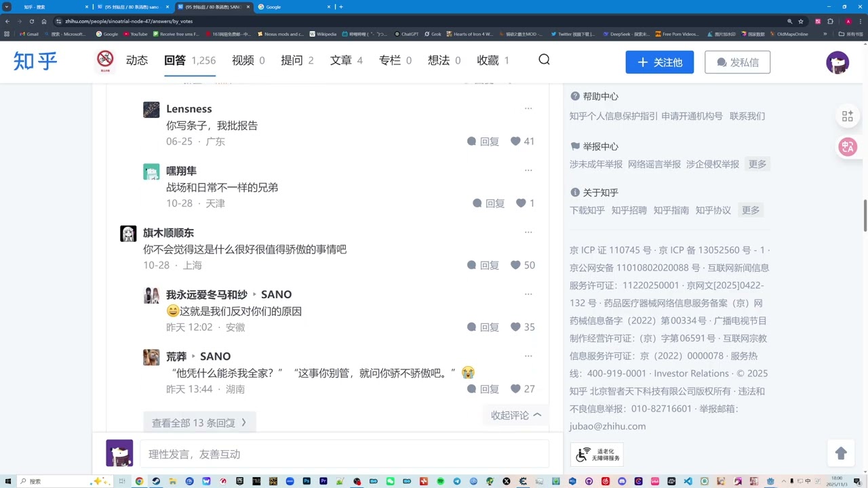Viewport: 868px width, 488px height.
Task: Open a new browser tab with plus icon
Action: tap(340, 7)
